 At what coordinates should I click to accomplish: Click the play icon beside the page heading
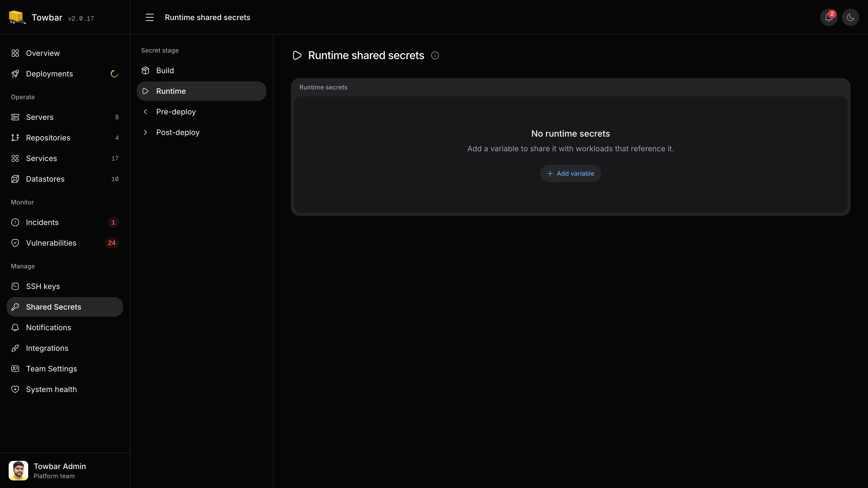point(297,55)
